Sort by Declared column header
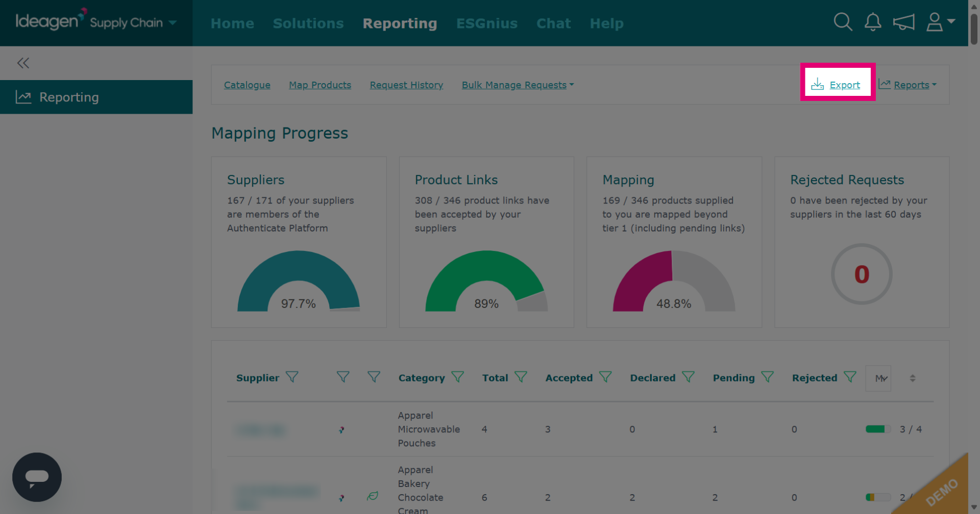The height and width of the screenshot is (514, 980). pos(652,378)
